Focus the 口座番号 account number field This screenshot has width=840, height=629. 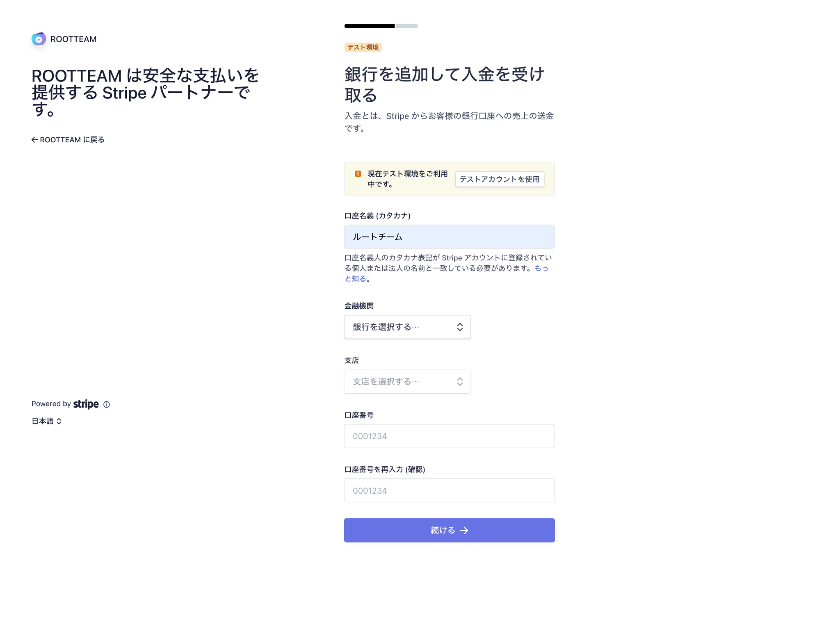pos(449,436)
